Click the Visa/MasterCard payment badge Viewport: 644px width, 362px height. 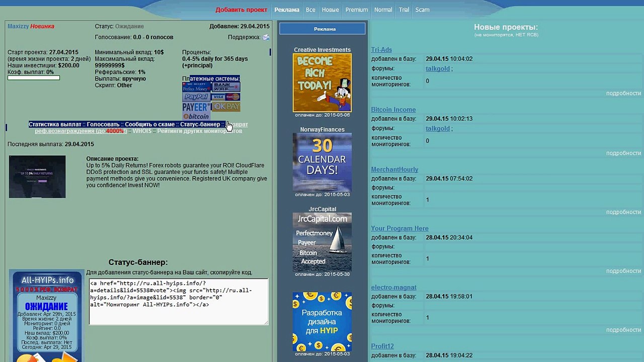pos(226,97)
